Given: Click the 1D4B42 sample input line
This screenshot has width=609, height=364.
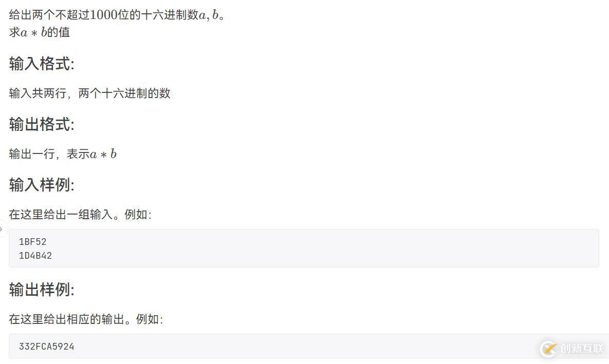Looking at the screenshot, I should pyautogui.click(x=35, y=256).
